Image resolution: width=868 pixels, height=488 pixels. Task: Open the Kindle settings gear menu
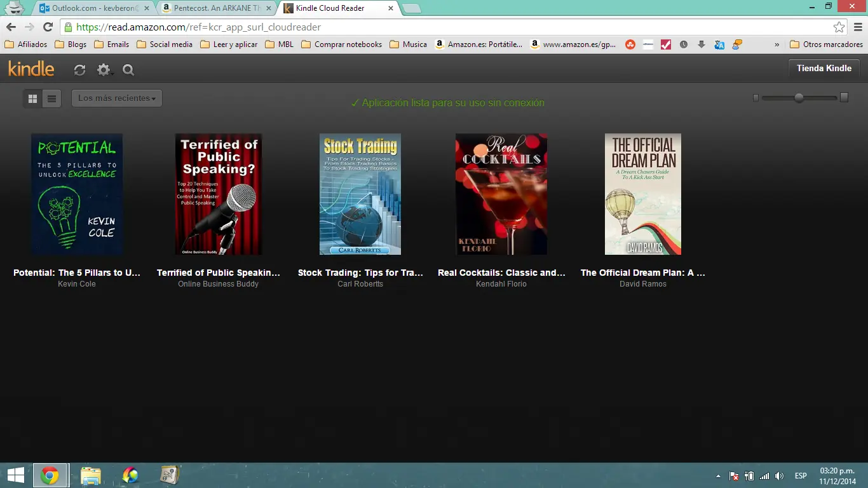point(104,70)
